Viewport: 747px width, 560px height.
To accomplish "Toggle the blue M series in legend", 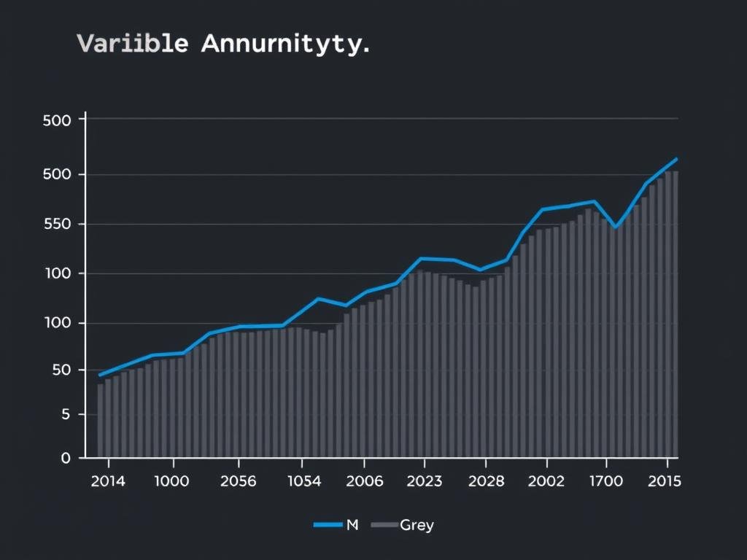I will click(x=336, y=524).
